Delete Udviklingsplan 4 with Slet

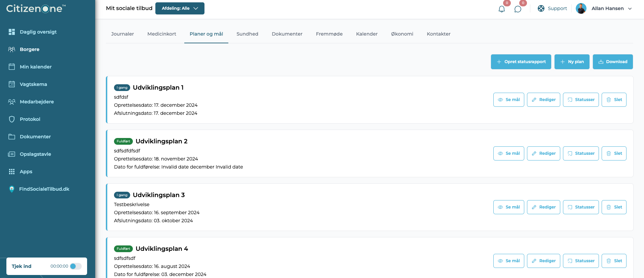tap(614, 261)
